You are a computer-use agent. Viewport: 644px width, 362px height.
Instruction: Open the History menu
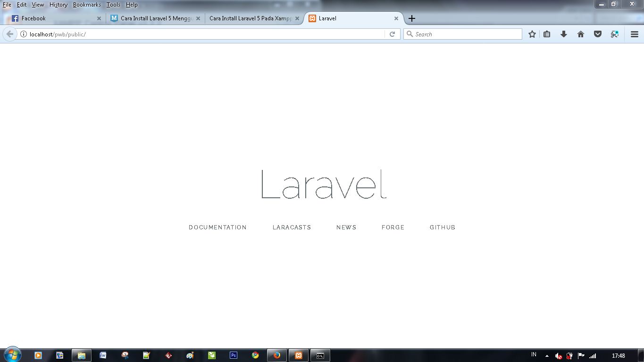coord(59,5)
